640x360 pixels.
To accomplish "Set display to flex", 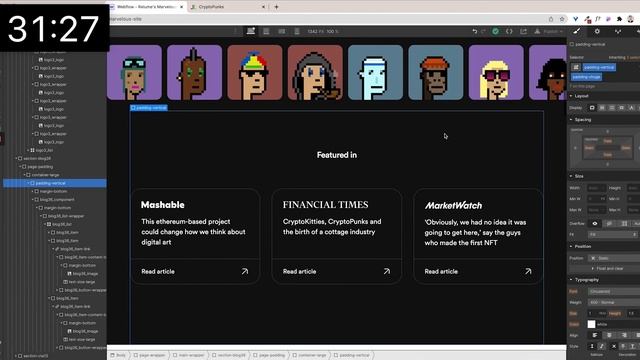I will [x=602, y=108].
